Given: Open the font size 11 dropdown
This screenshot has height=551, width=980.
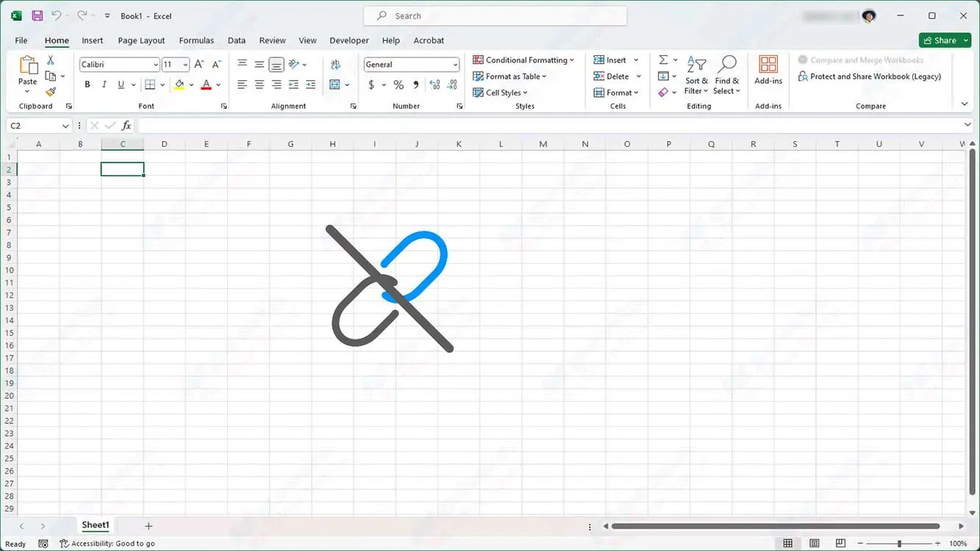Looking at the screenshot, I should tap(185, 65).
